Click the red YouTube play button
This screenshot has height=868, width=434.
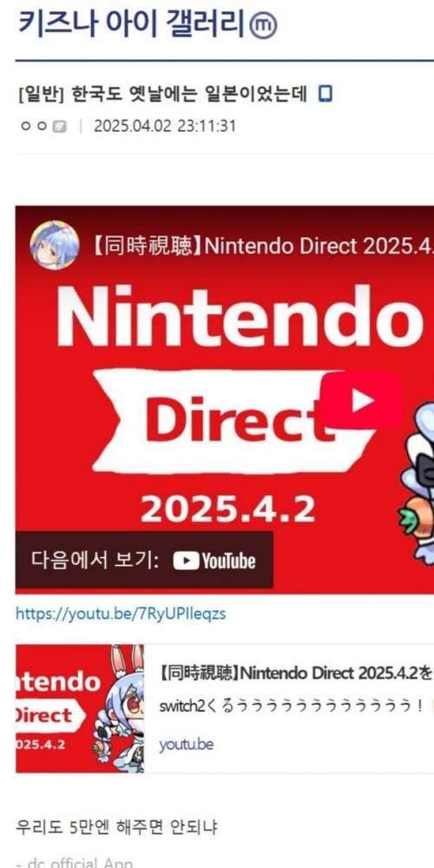361,400
